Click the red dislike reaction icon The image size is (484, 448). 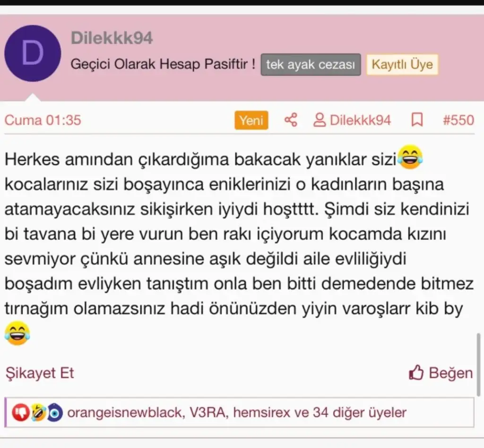pyautogui.click(x=21, y=413)
